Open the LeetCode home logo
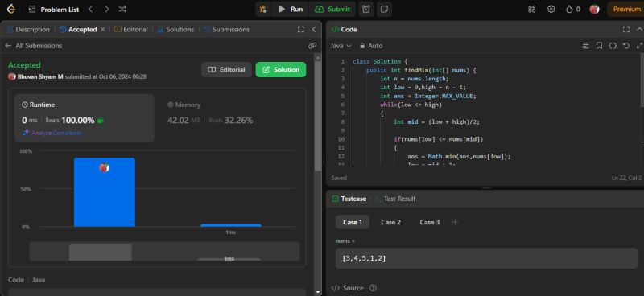 [x=11, y=9]
